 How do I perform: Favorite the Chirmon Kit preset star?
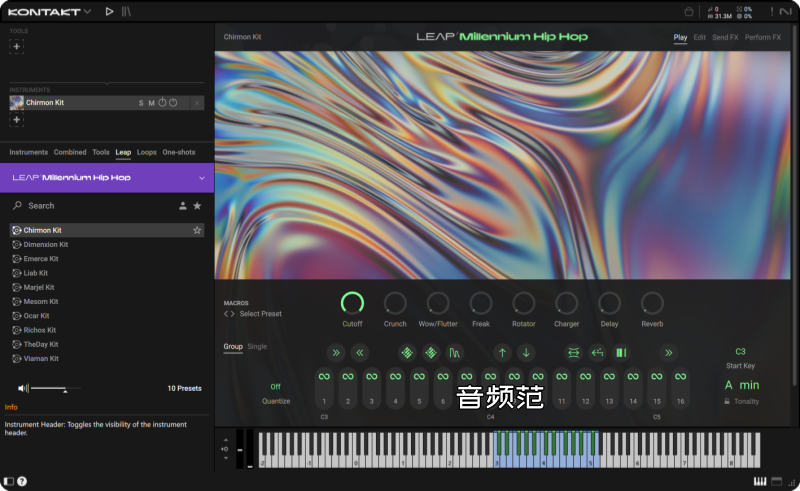(x=197, y=230)
